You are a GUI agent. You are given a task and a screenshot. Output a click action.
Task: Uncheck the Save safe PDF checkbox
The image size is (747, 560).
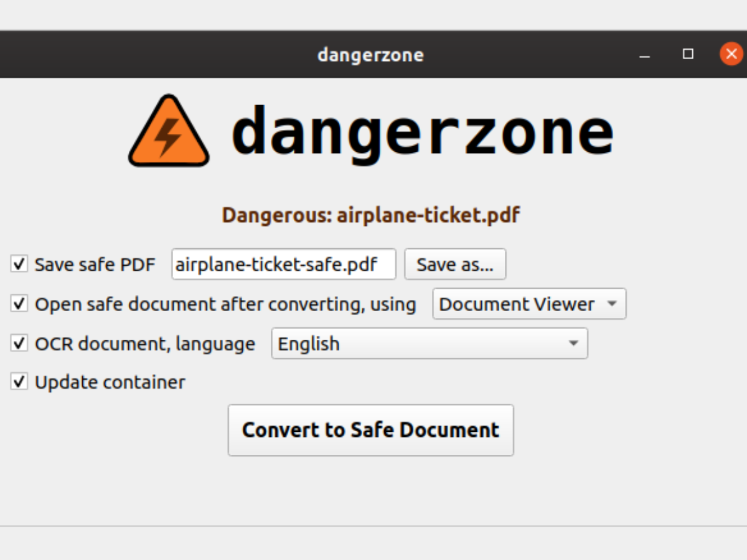[19, 264]
